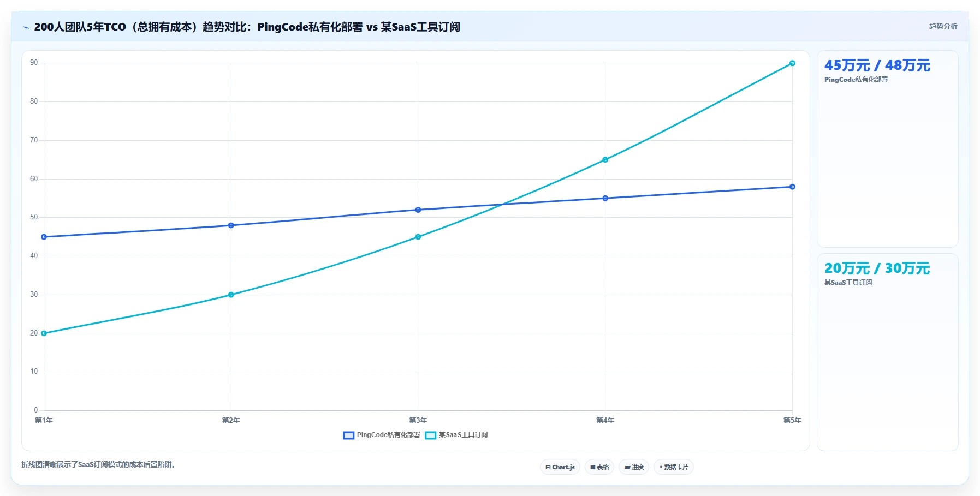
Task: Click the 0 y-axis tick label
Action: pos(36,410)
